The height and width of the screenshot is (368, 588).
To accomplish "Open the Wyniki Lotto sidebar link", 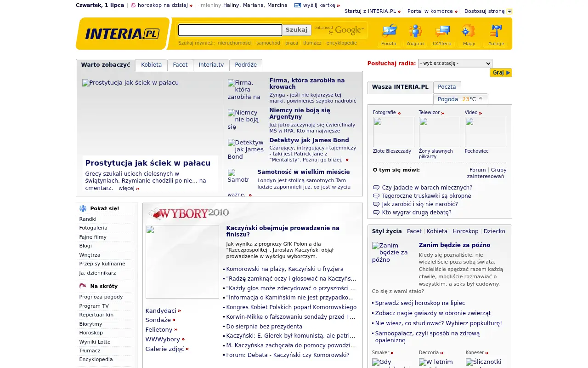I will 95,342.
